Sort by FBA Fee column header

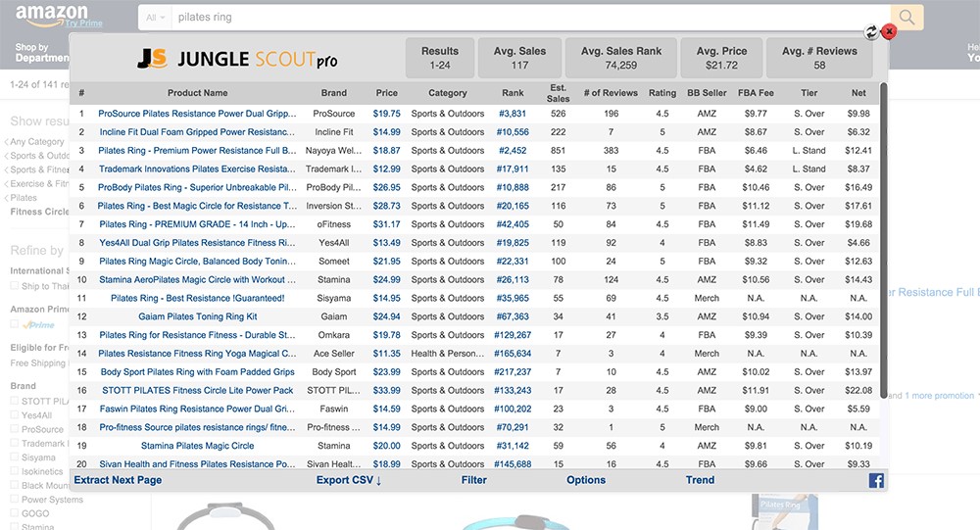756,92
